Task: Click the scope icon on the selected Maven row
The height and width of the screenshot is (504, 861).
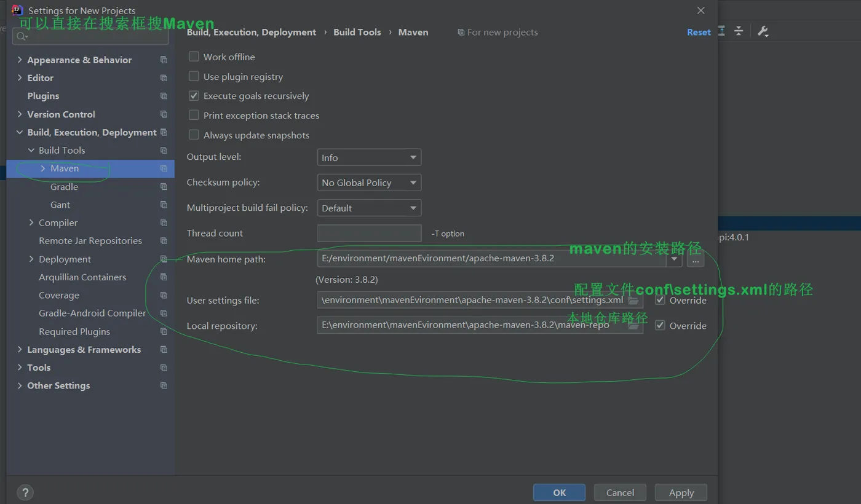Action: [x=164, y=168]
